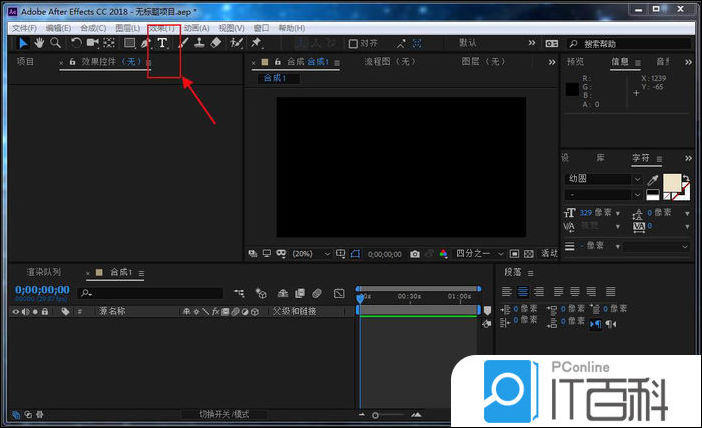This screenshot has width=702, height=428.
Task: Select the Eraser tool
Action: tap(217, 43)
